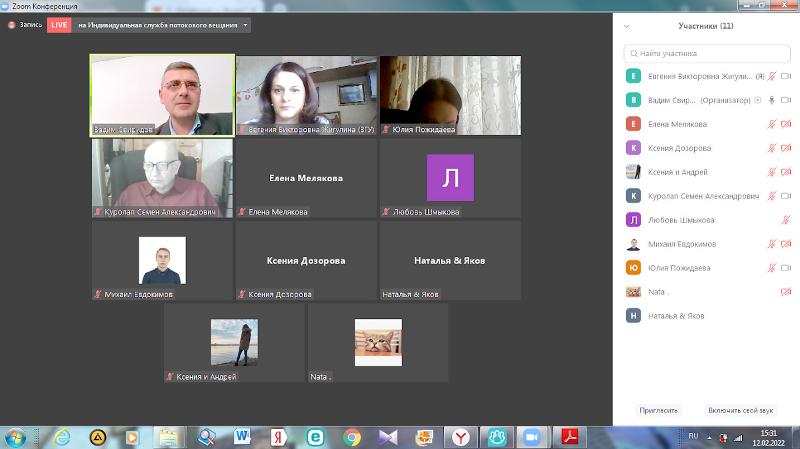Open Zoom from the Windows taskbar
The height and width of the screenshot is (449, 800).
[532, 437]
